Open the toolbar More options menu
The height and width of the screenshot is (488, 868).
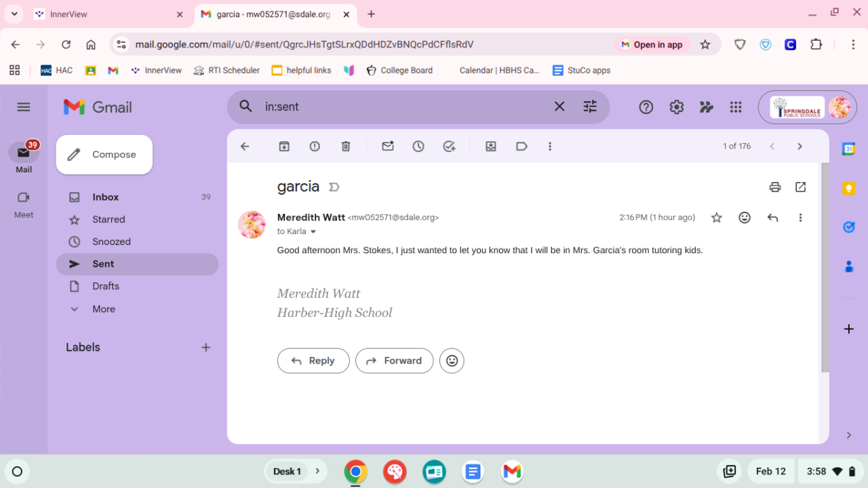tap(550, 147)
